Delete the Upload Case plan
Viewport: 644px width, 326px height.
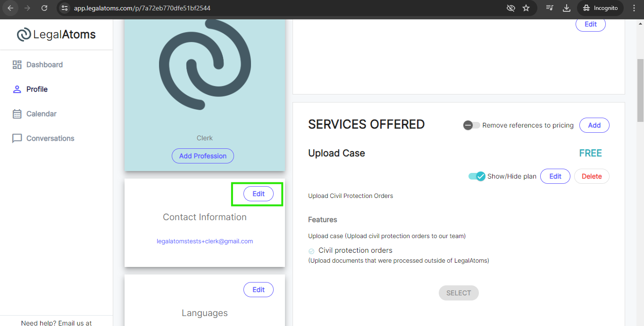point(592,176)
